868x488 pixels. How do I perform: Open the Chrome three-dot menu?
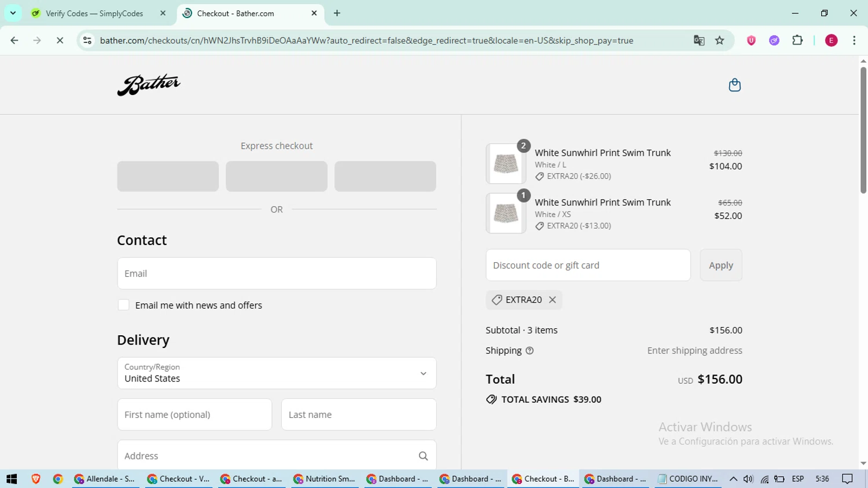(x=854, y=41)
